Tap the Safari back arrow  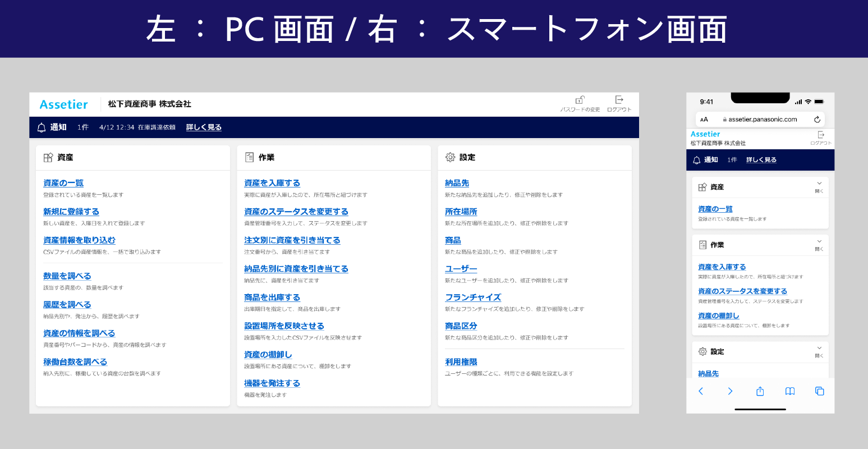pyautogui.click(x=701, y=391)
